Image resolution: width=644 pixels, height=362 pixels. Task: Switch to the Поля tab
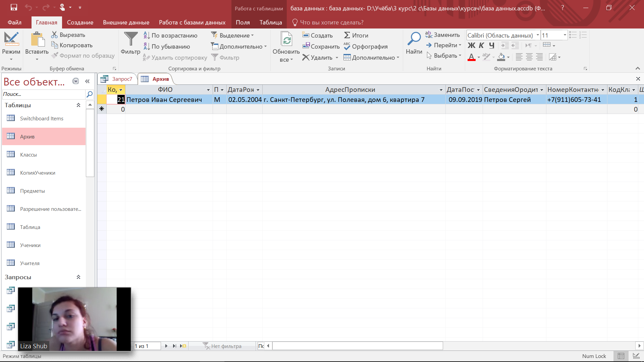click(x=243, y=22)
